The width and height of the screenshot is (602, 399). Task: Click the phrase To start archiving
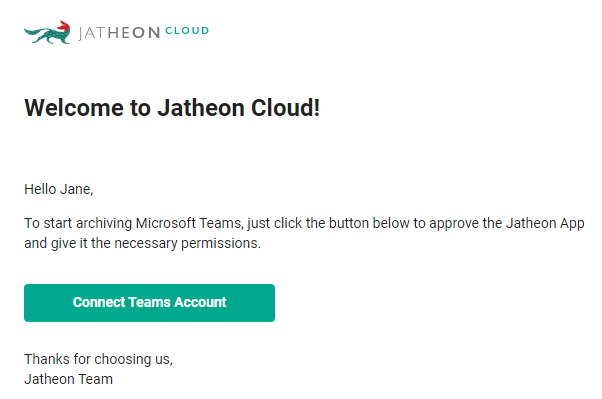coord(78,224)
